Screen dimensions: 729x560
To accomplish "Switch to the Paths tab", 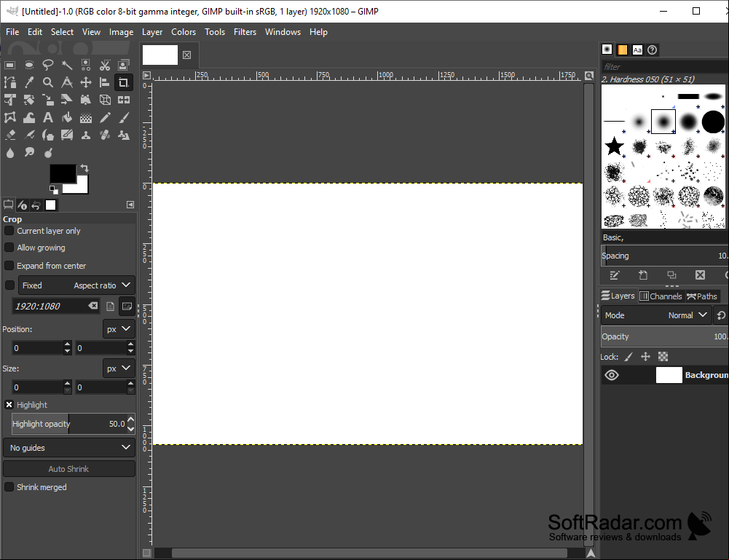I will point(702,296).
